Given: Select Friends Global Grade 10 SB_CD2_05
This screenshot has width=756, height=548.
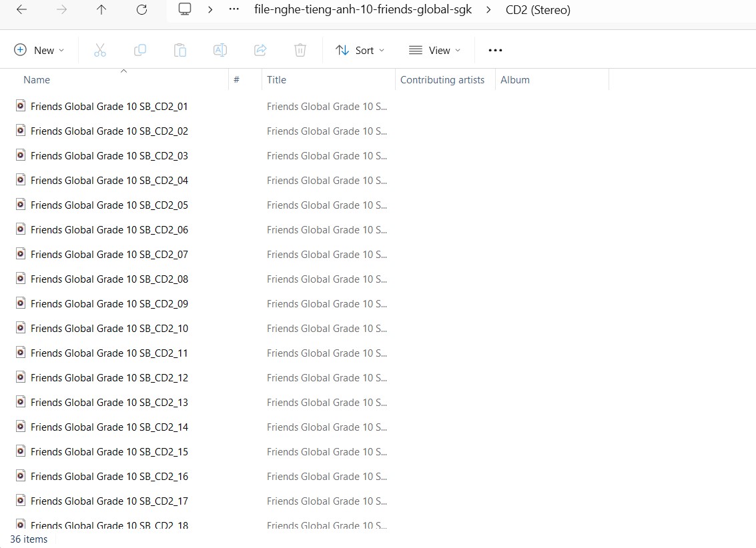Looking at the screenshot, I should [x=109, y=205].
